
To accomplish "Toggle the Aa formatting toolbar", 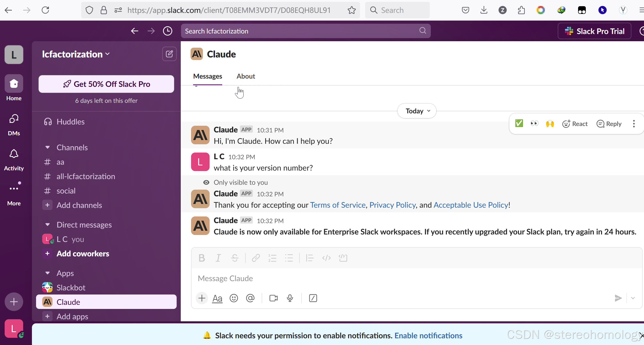I will [217, 298].
